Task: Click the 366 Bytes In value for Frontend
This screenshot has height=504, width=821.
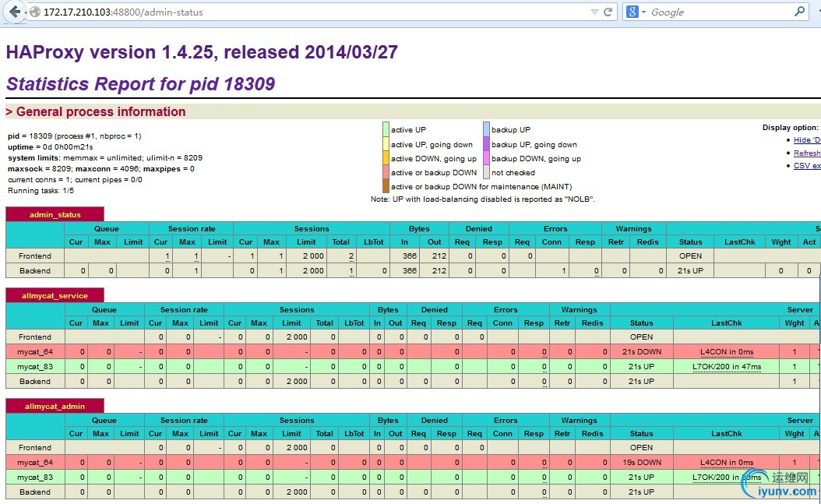Action: (410, 256)
